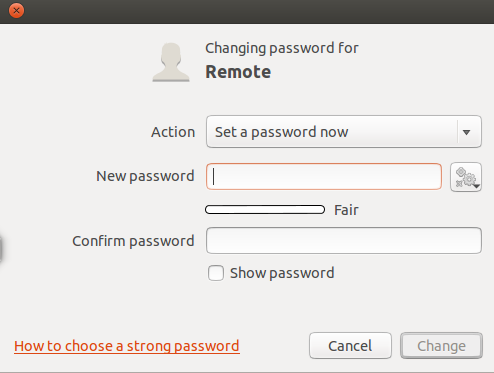Click the "Fair" strength label
The height and width of the screenshot is (373, 494).
(x=346, y=210)
